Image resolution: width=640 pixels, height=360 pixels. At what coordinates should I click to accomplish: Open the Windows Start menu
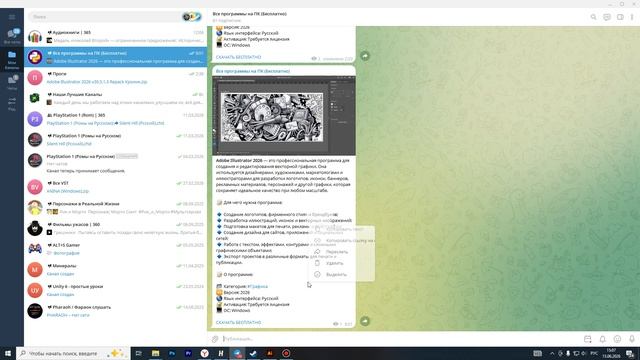tap(8, 353)
